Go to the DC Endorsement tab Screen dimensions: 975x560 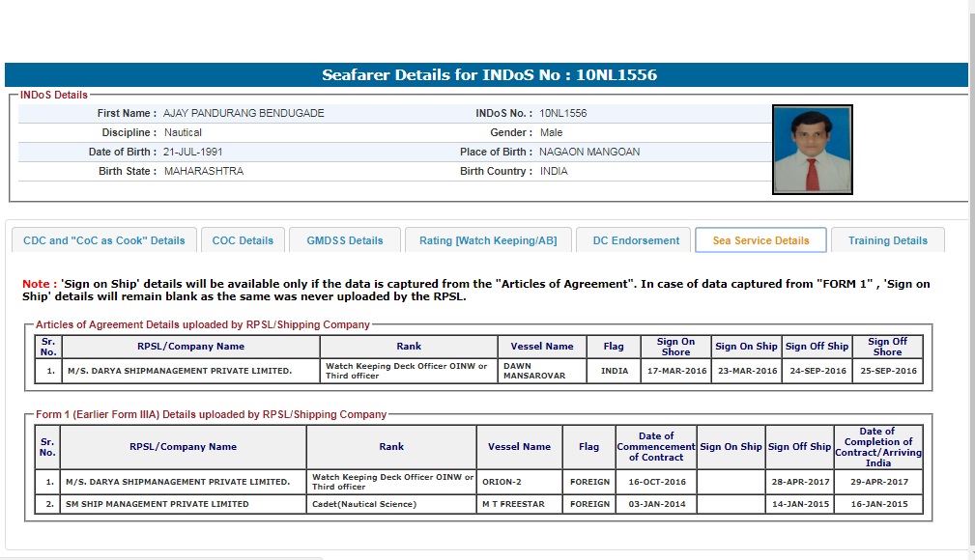[634, 240]
